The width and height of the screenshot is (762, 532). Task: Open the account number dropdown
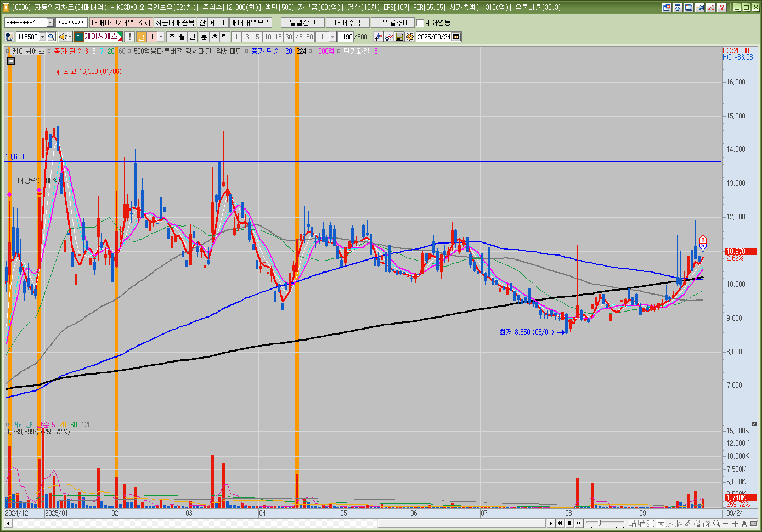click(x=50, y=22)
